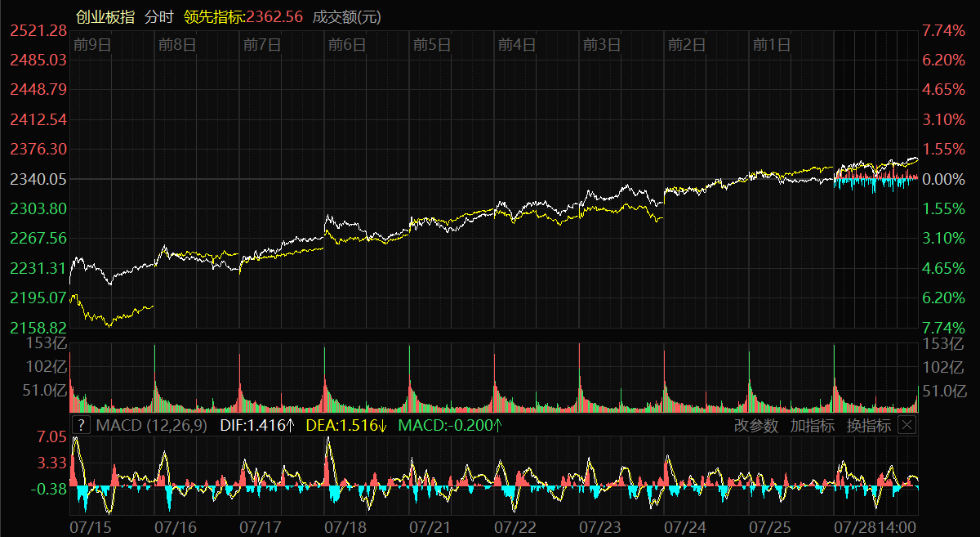This screenshot has height=537, width=980.
Task: Select the 前5日 day marker
Action: coord(432,44)
